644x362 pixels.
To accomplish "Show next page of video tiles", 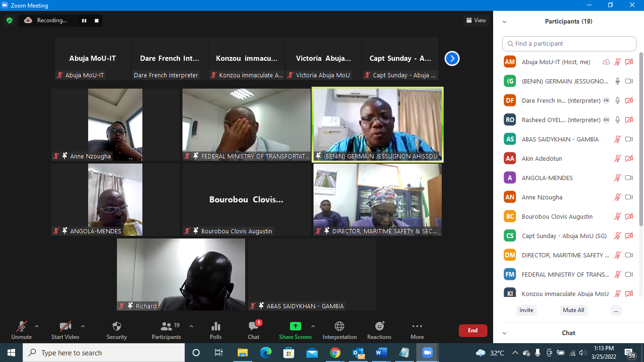I will tap(452, 58).
